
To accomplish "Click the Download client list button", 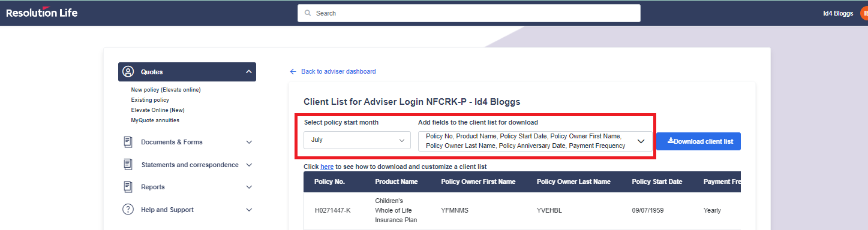I will pos(698,141).
